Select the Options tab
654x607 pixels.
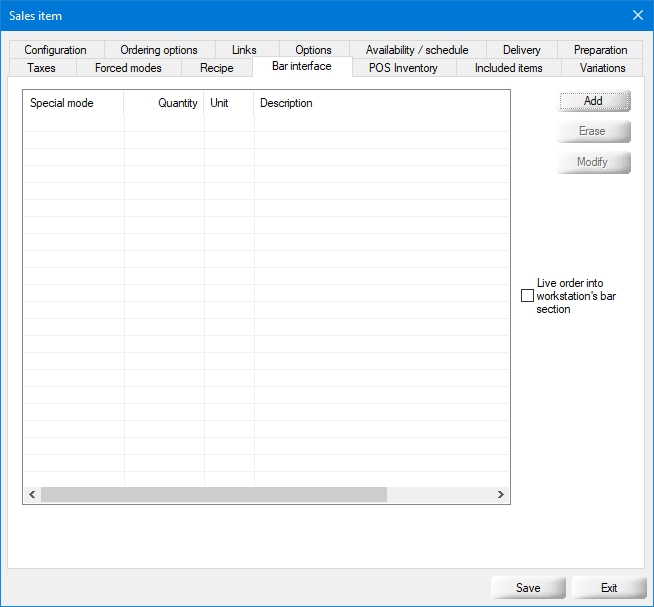(313, 50)
